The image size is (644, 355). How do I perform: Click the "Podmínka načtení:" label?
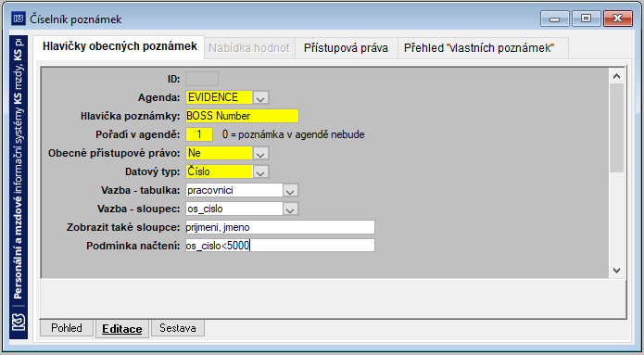coord(133,246)
